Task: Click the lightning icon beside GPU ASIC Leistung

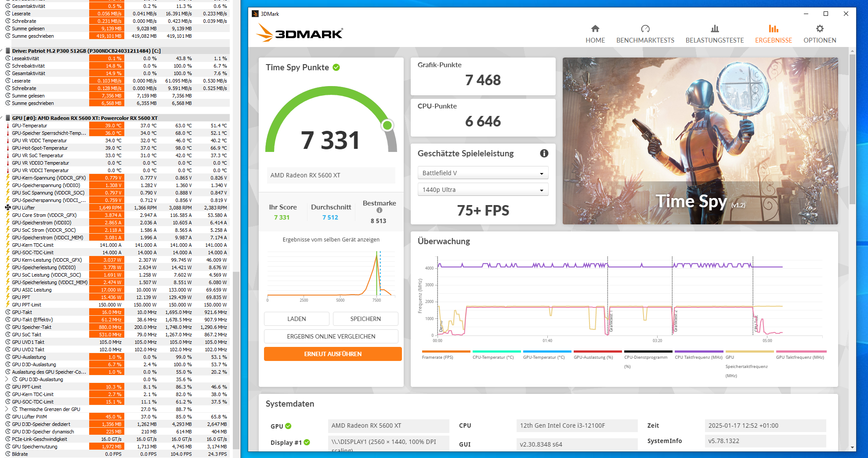Action: (8, 290)
